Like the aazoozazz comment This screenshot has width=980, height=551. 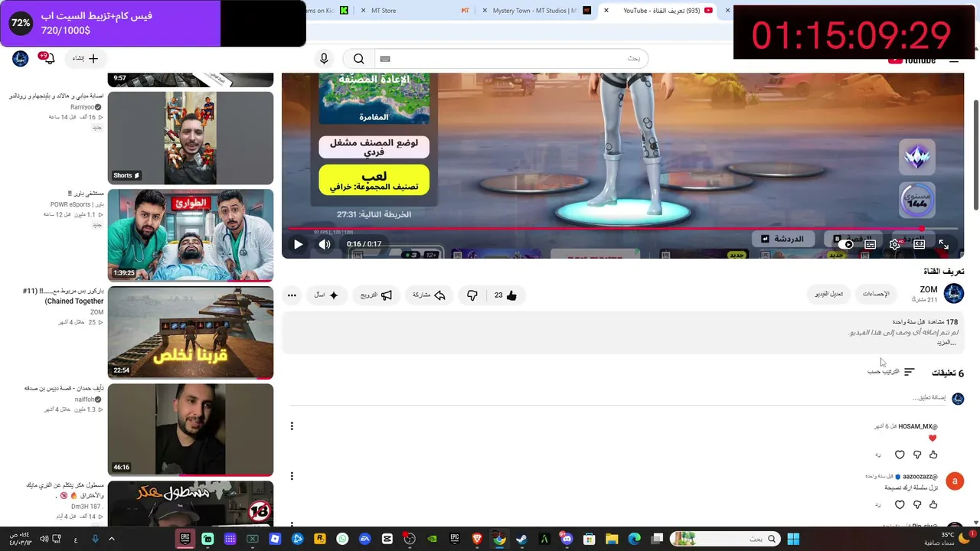click(x=933, y=505)
